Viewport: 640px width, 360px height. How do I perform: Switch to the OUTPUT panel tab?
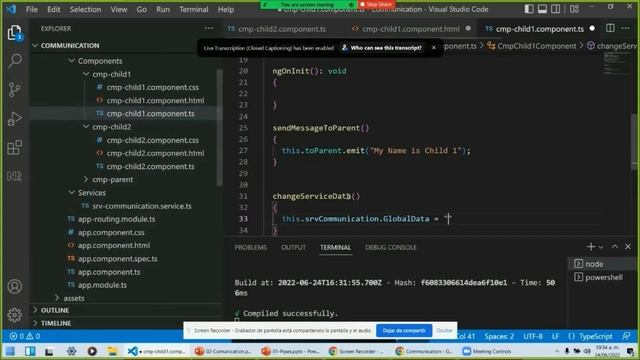[293, 247]
